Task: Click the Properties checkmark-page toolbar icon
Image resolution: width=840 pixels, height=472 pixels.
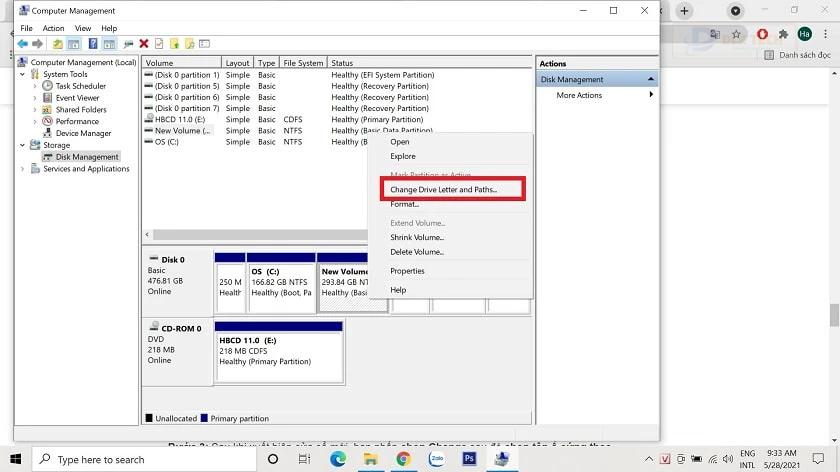Action: (x=159, y=44)
